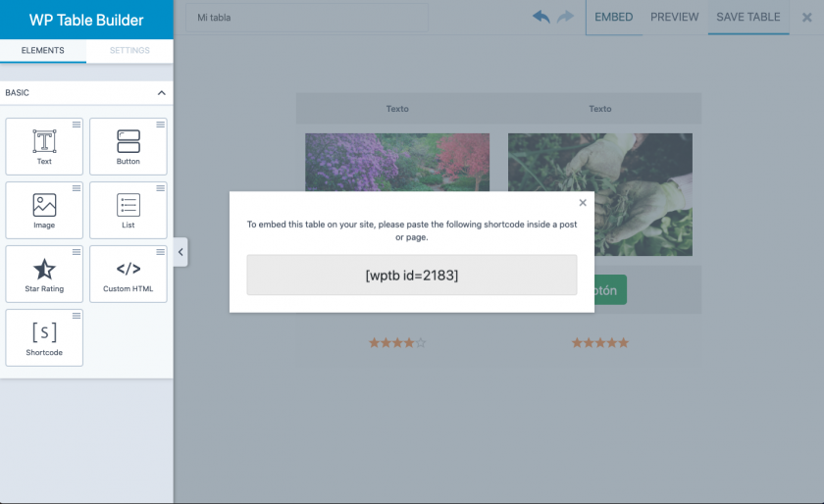Pick the Shortcode element icon
Image resolution: width=824 pixels, height=504 pixels.
click(44, 332)
